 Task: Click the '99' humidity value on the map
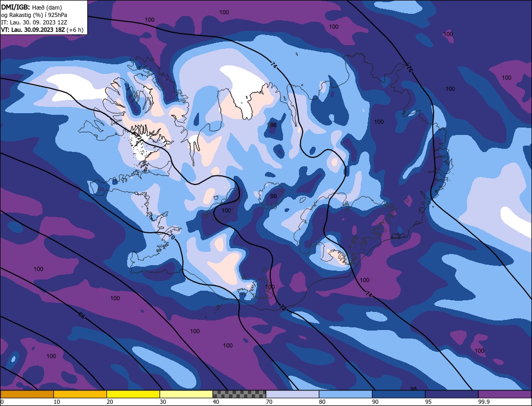[273, 196]
